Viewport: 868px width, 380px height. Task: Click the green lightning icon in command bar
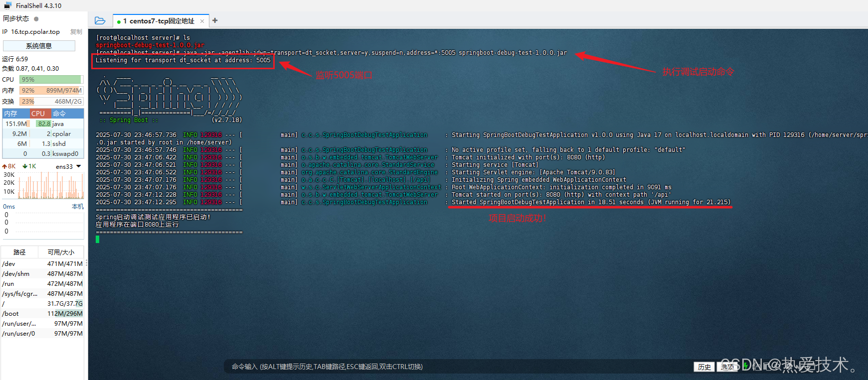(746, 366)
